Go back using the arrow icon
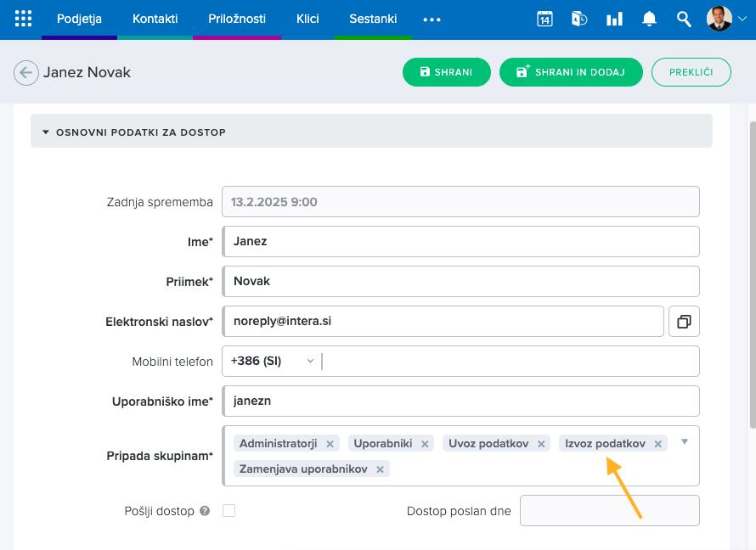This screenshot has width=756, height=550. (x=26, y=73)
